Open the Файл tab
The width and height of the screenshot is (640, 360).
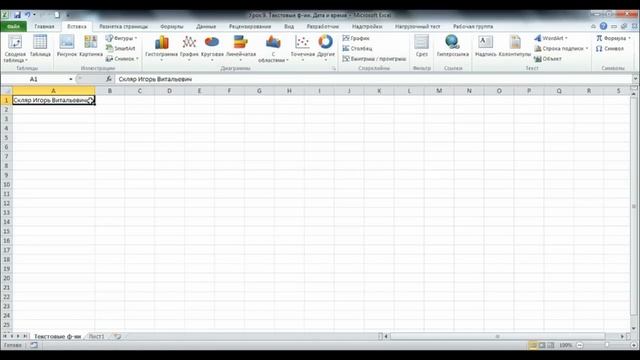click(x=13, y=26)
